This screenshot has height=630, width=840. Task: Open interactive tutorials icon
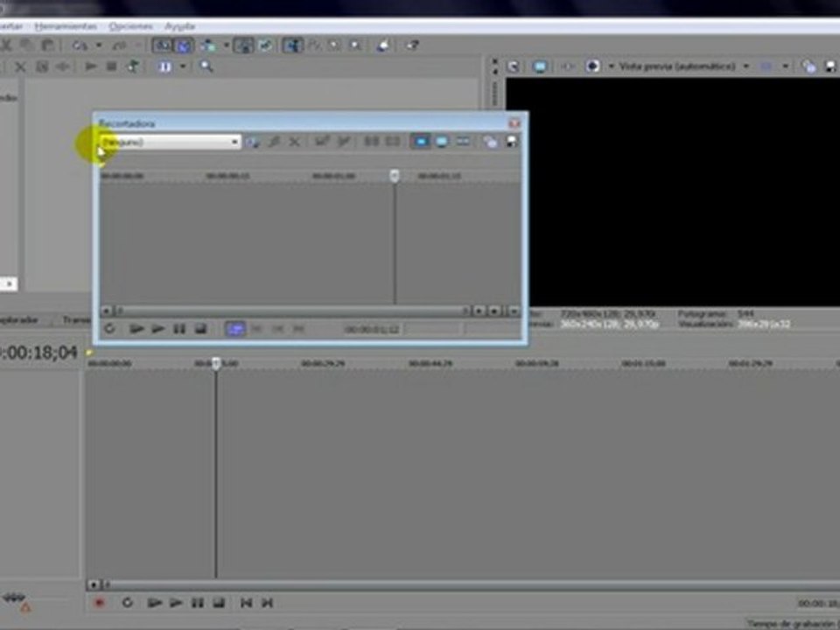(x=382, y=45)
